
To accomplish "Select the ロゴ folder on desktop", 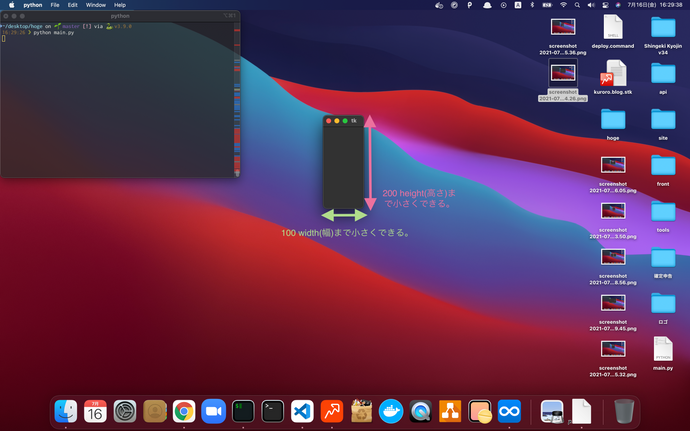I will (663, 303).
